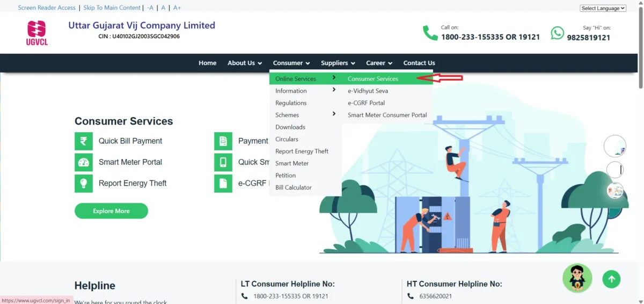Expand the Career menu
The image size is (644, 304).
pos(379,63)
